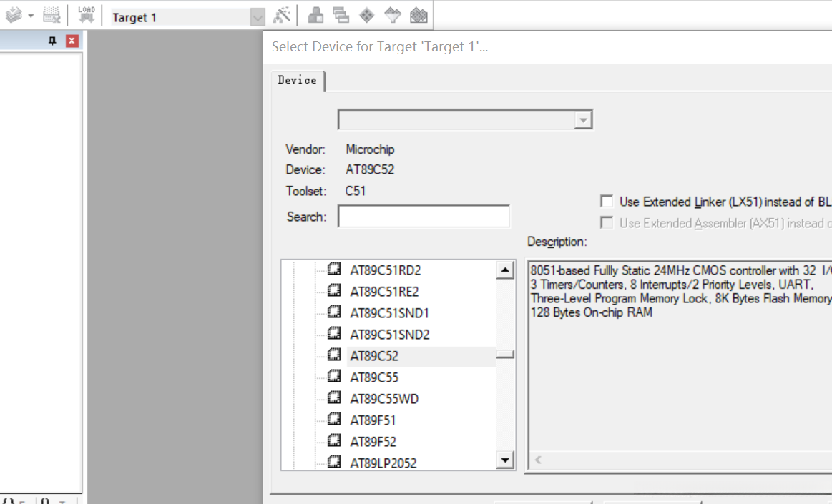This screenshot has height=504, width=832.
Task: Click into the Search input field
Action: pyautogui.click(x=424, y=216)
